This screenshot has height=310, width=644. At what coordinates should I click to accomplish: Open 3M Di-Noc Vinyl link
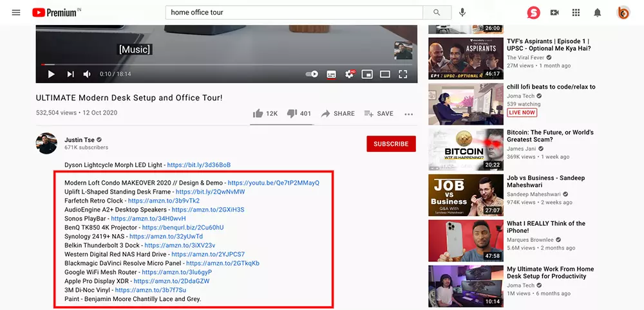point(151,290)
